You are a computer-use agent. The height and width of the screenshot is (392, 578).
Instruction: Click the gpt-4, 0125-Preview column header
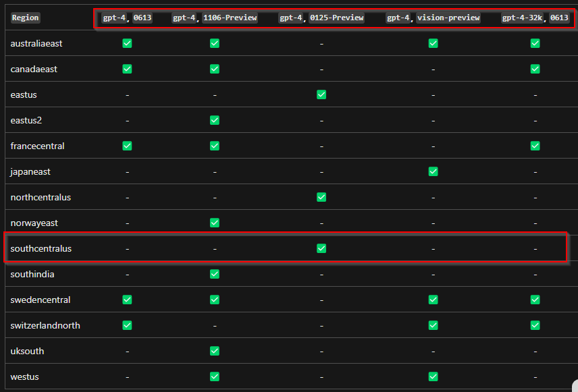tap(321, 18)
